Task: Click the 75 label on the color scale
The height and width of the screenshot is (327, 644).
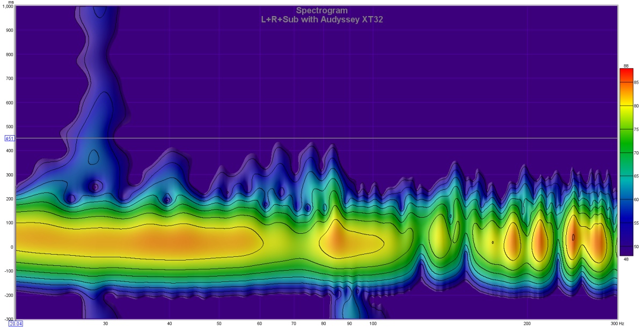Action: [637, 130]
